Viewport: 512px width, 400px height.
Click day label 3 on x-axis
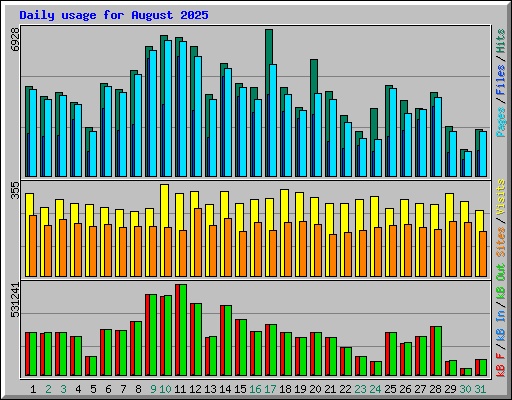pos(63,389)
